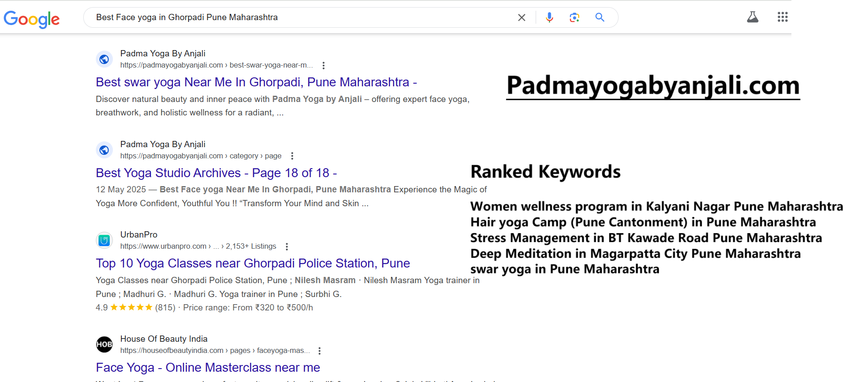Click the magnifying glass search button

(x=600, y=17)
